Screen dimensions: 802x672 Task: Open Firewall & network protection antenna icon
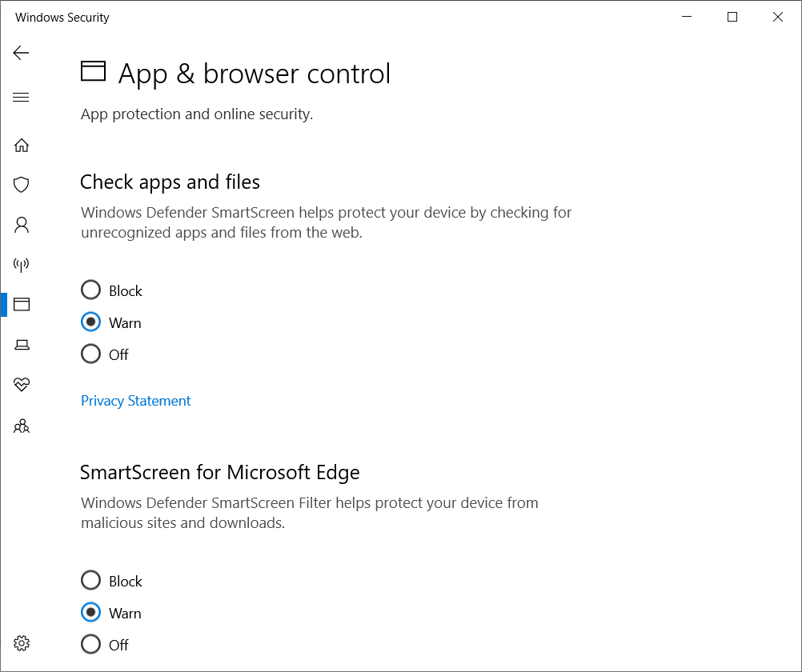22,265
